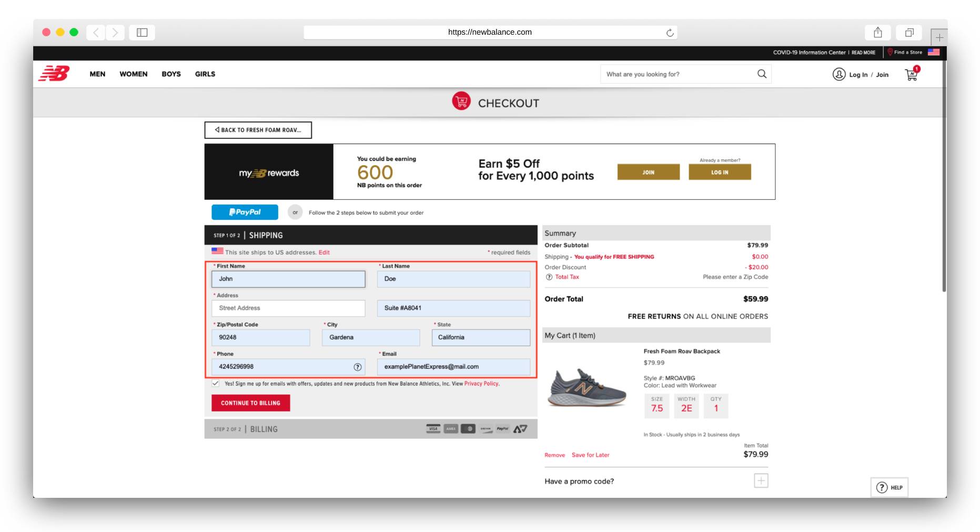
Task: Click the browser forward arrow
Action: pyautogui.click(x=115, y=33)
